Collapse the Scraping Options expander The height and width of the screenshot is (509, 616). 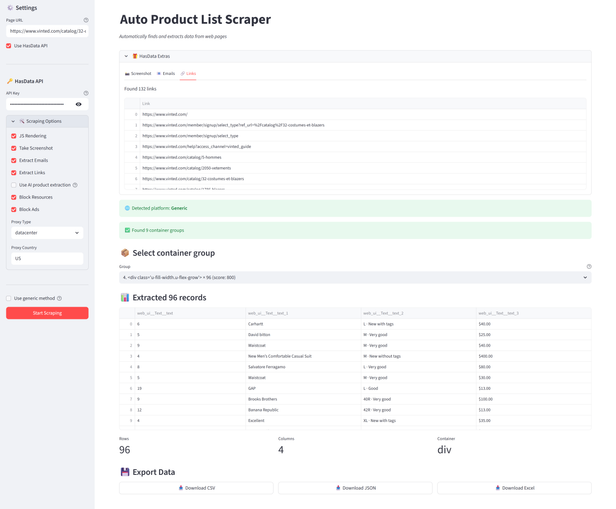(47, 121)
